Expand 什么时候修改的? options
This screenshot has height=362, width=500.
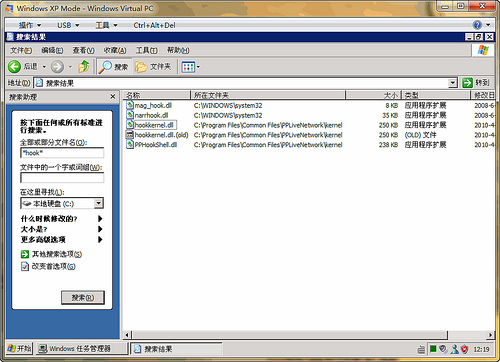(61, 219)
